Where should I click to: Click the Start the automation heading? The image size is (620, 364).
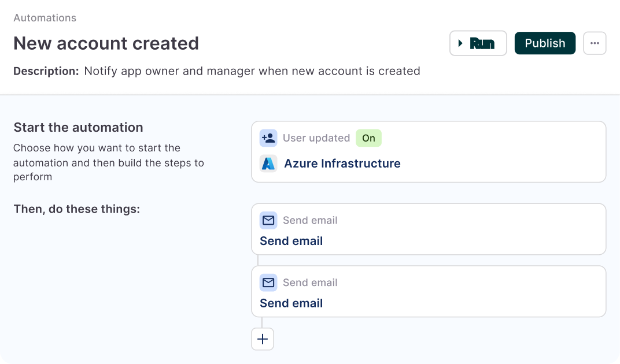coord(78,128)
